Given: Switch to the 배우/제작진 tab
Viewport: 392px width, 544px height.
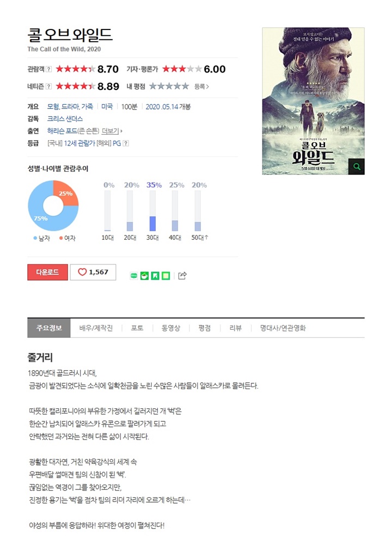Looking at the screenshot, I should click(96, 328).
